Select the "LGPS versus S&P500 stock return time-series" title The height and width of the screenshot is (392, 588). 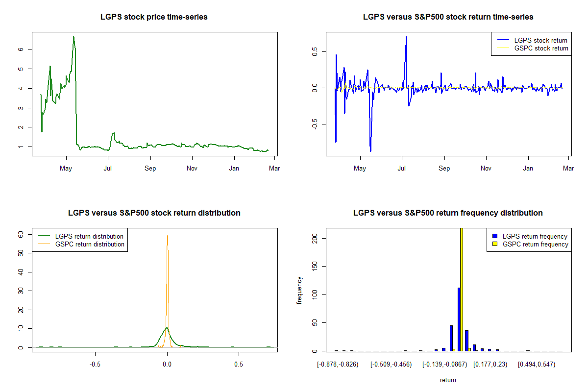click(448, 17)
